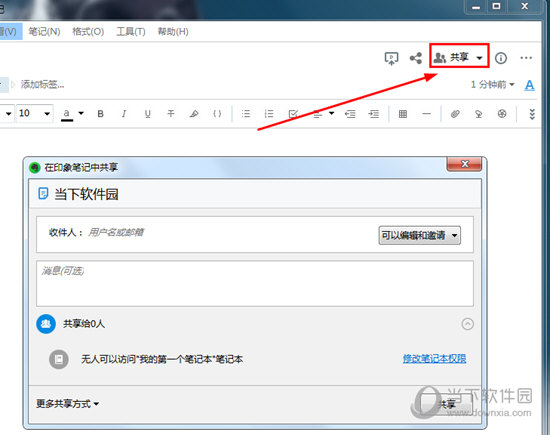Click the note icon beside 当下软件园
Image resolution: width=550 pixels, height=435 pixels.
point(43,193)
